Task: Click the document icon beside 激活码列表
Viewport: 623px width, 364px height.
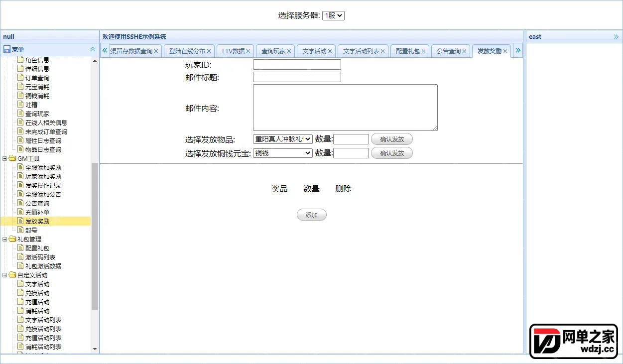Action: click(20, 257)
